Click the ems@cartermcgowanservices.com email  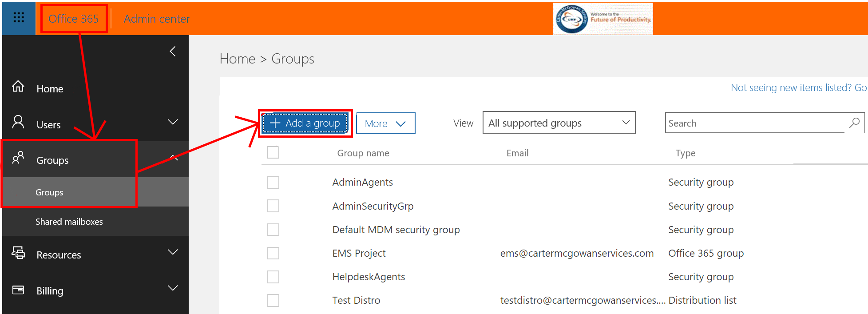pos(577,253)
